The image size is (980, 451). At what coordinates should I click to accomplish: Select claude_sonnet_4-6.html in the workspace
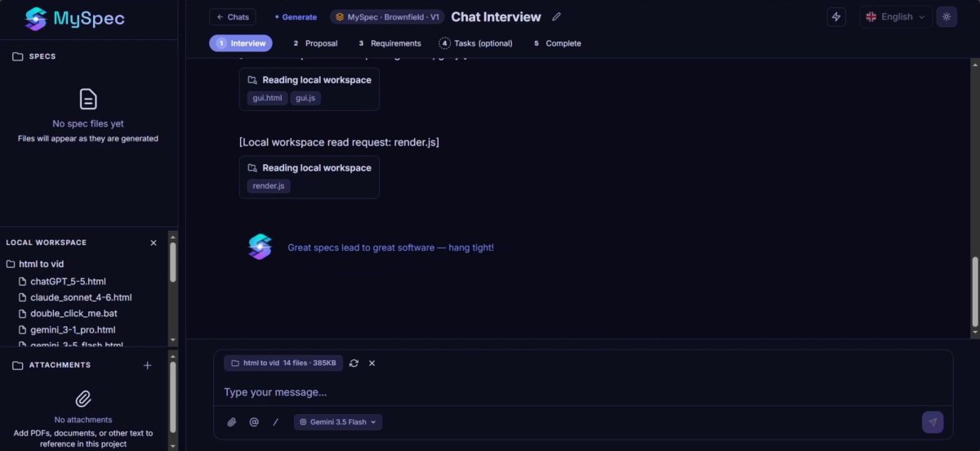coord(81,297)
